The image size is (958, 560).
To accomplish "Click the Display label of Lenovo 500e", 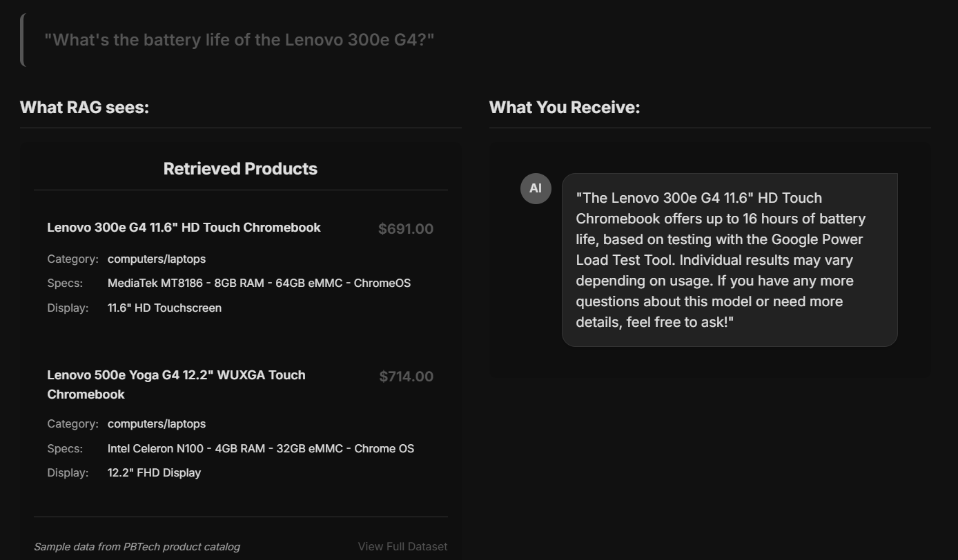I will tap(68, 473).
